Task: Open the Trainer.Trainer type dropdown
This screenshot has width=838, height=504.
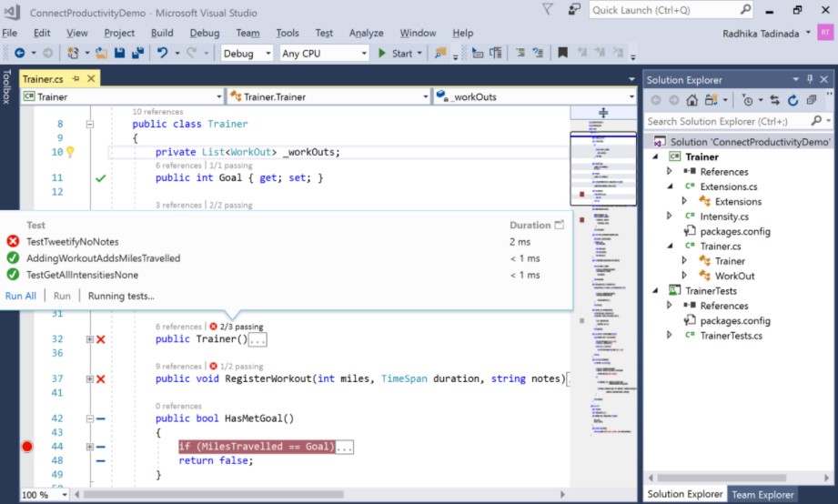Action: [328, 96]
